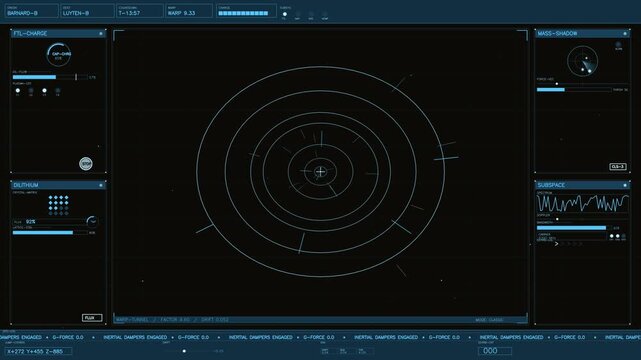This screenshot has width=641, height=360.
Task: Click the destination field LUYTEN-B
Action: coord(87,11)
